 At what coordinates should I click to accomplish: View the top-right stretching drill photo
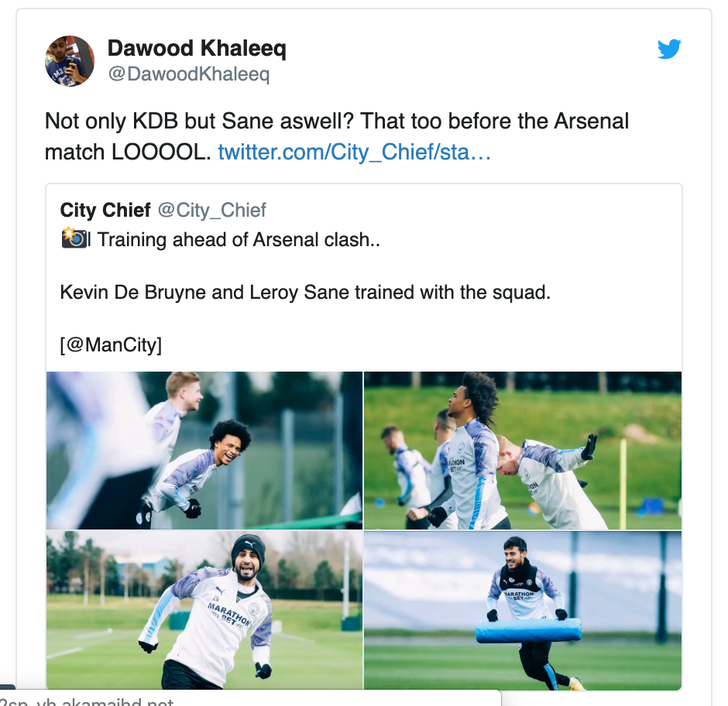[523, 450]
